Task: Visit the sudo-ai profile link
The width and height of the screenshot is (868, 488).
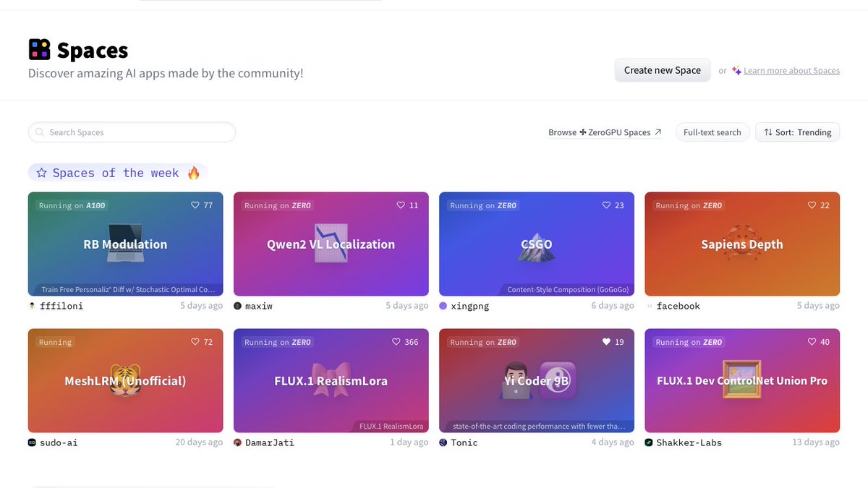Action: click(59, 442)
